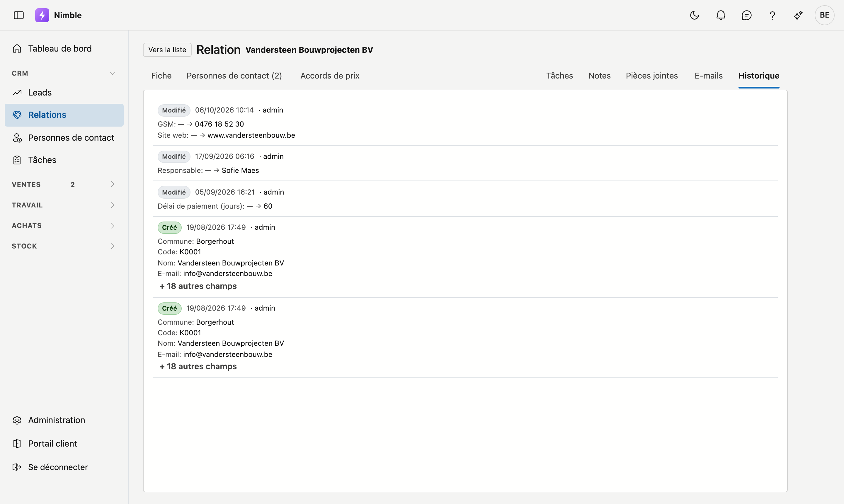Click the Portail client icon
The width and height of the screenshot is (844, 504).
(17, 444)
